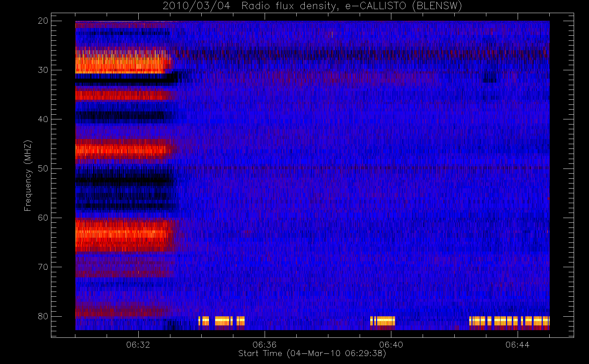Click the '60' frequency tick label

click(43, 218)
